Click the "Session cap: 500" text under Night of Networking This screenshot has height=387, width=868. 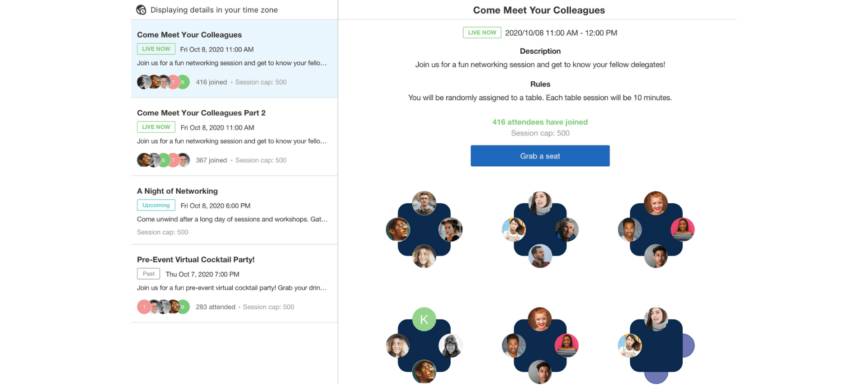point(162,232)
